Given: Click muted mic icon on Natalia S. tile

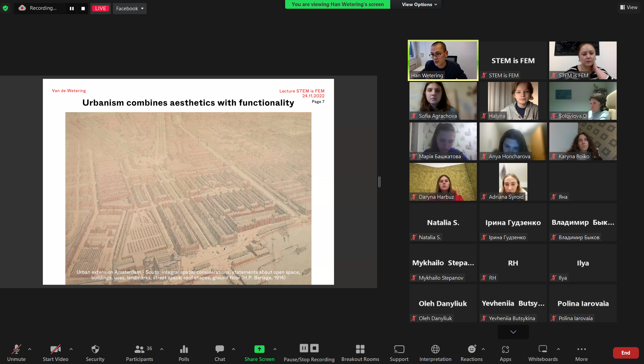Looking at the screenshot, I should (x=414, y=237).
